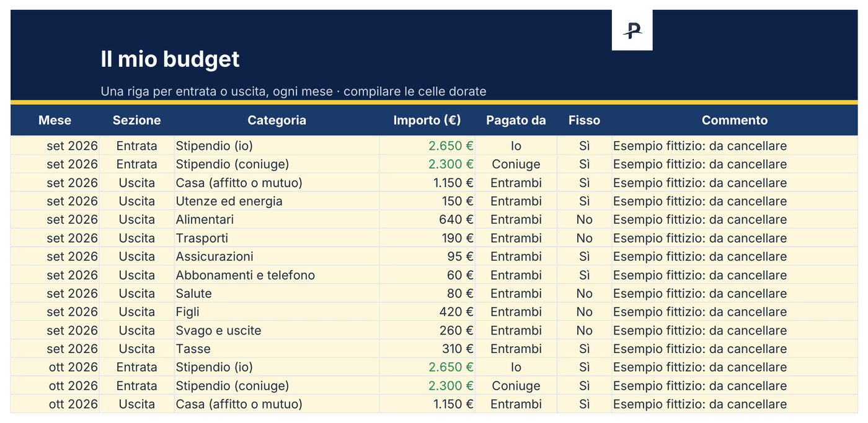This screenshot has width=868, height=423.
Task: Click the green 2.300 € amount for set 2026
Action: click(427, 164)
